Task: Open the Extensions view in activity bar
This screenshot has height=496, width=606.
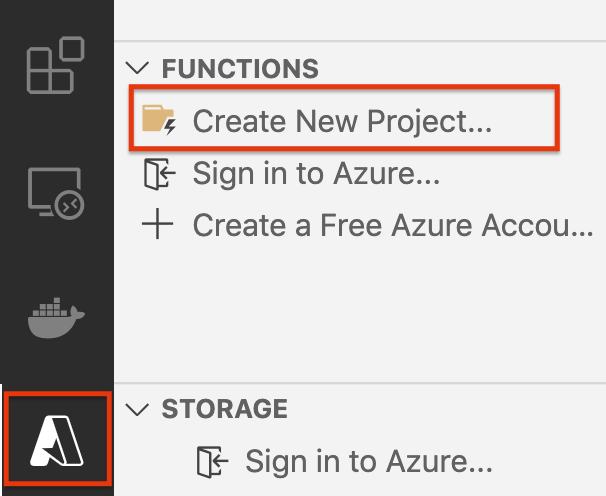Action: [56, 65]
